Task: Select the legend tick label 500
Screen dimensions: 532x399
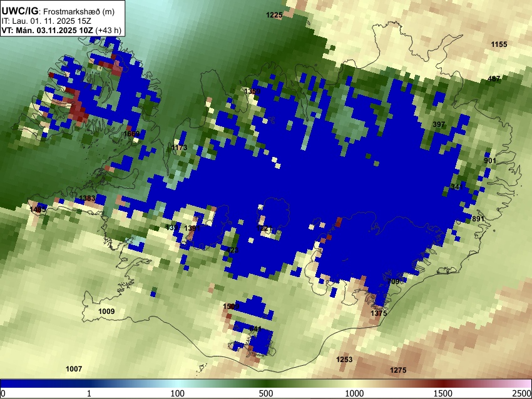Action: (x=266, y=393)
